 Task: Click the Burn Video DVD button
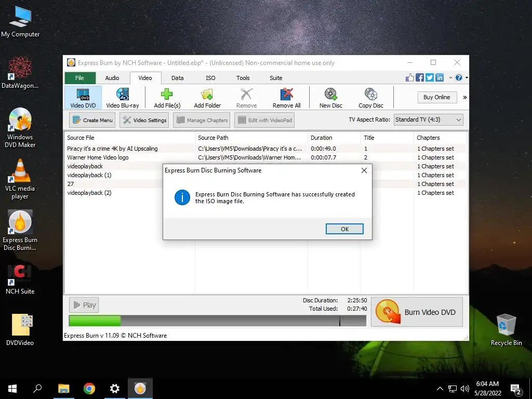pyautogui.click(x=417, y=312)
